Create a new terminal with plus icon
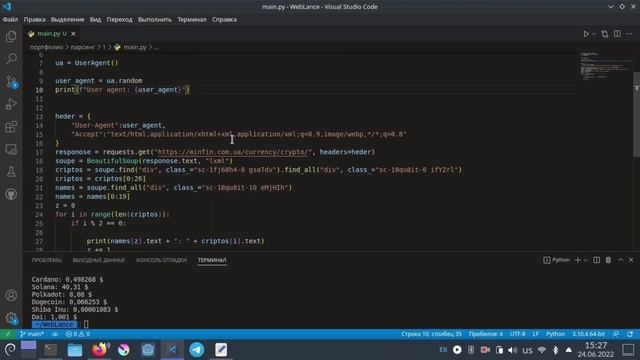The width and height of the screenshot is (640, 360). click(577, 260)
